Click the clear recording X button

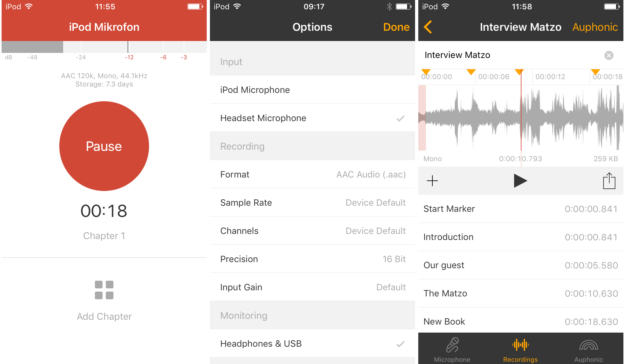pyautogui.click(x=609, y=55)
